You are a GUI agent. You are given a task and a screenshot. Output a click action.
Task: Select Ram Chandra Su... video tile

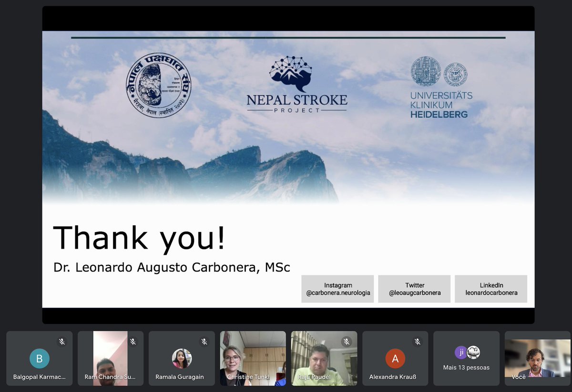(111, 358)
